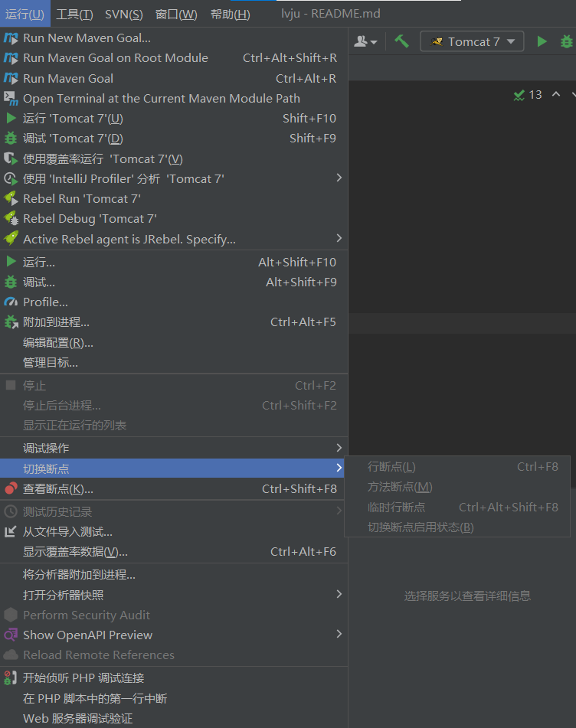The width and height of the screenshot is (576, 728).
Task: Click the green play icon for 运行 'Tomcat 7'(U)
Action: pos(11,119)
